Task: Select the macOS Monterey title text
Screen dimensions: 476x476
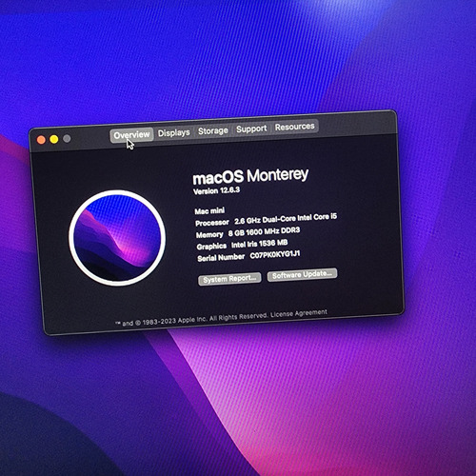Action: pyautogui.click(x=250, y=176)
